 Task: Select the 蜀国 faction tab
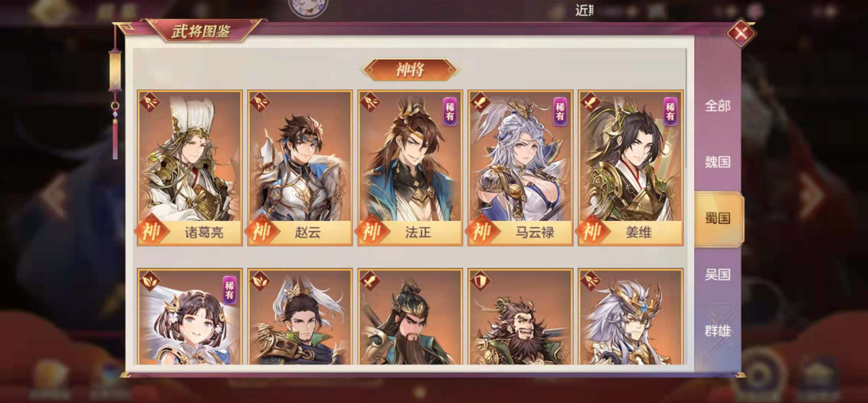tap(719, 219)
